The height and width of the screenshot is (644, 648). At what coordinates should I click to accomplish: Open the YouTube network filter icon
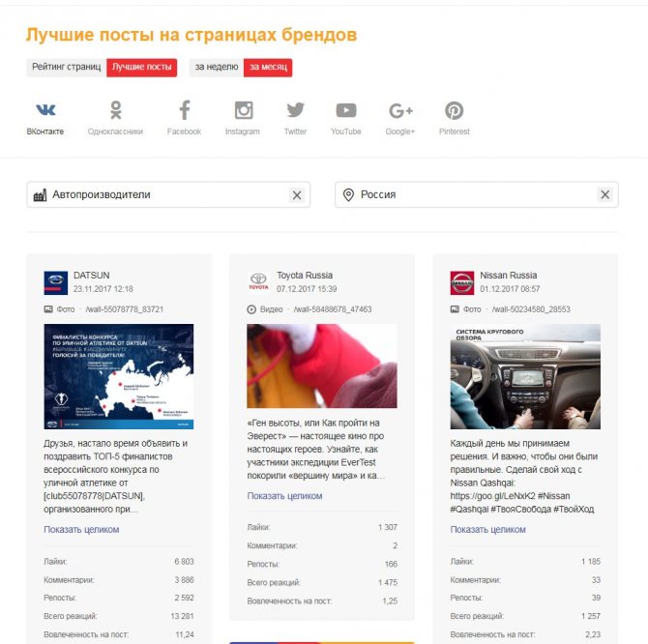[346, 110]
